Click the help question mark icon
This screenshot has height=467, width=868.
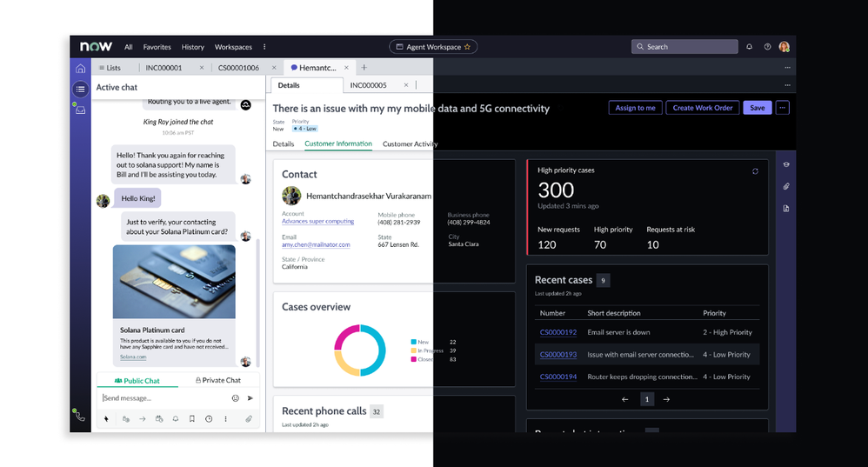point(767,47)
